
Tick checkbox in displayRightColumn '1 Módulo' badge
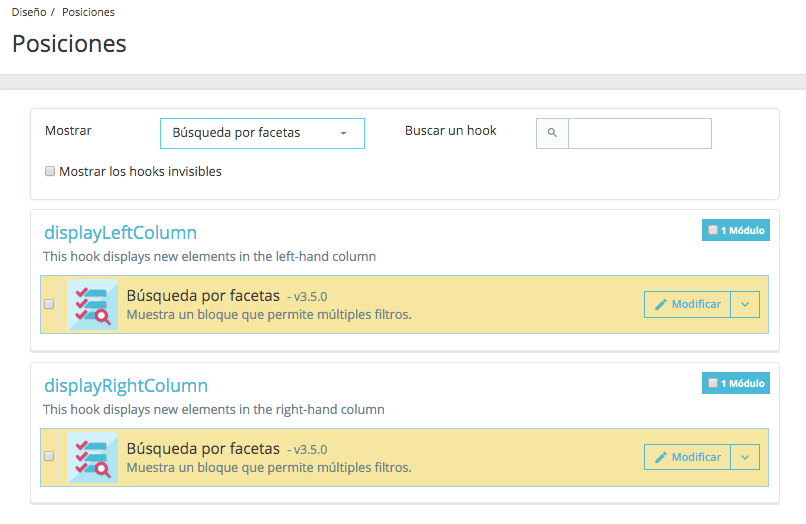click(x=713, y=383)
